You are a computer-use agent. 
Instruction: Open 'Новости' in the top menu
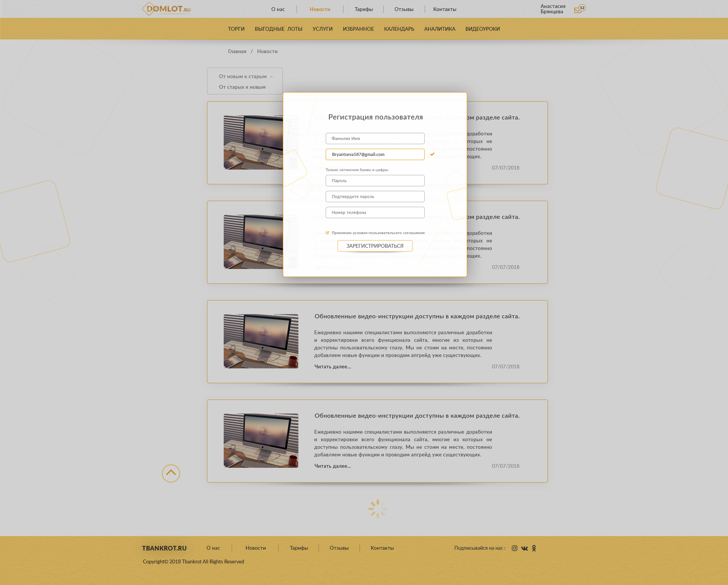coord(320,9)
